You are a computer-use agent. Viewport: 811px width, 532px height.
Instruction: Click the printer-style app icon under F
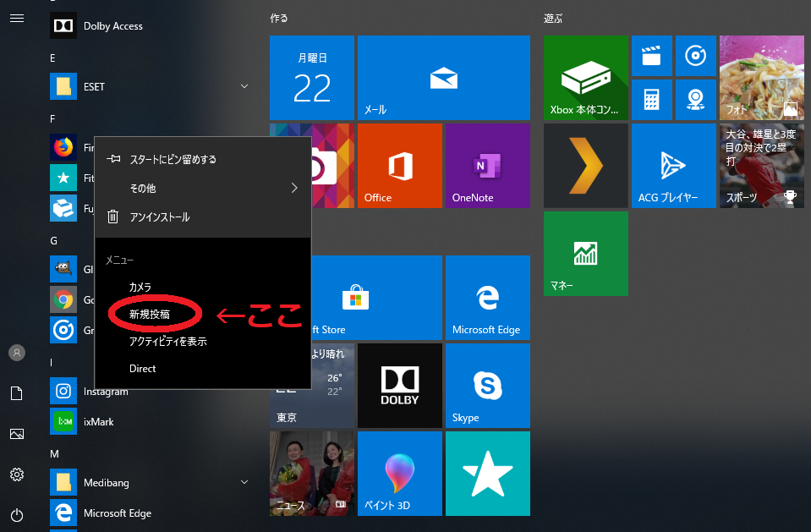(63, 208)
